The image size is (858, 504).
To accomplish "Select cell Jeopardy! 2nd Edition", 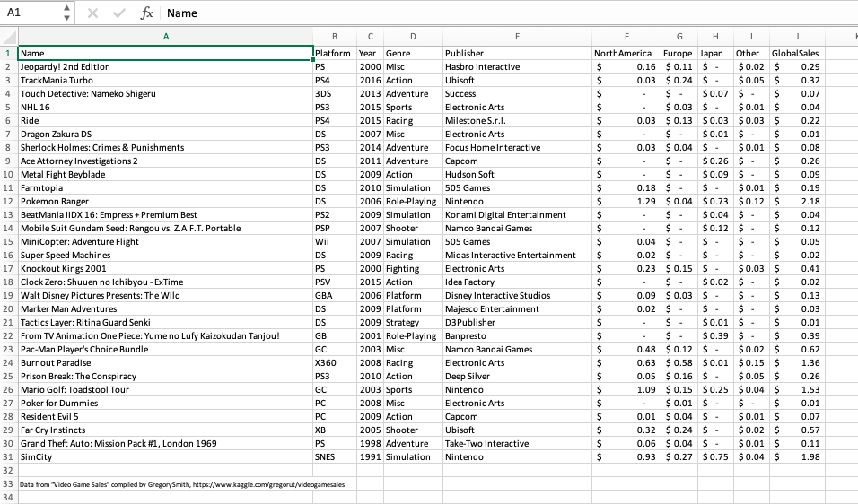I will (166, 66).
